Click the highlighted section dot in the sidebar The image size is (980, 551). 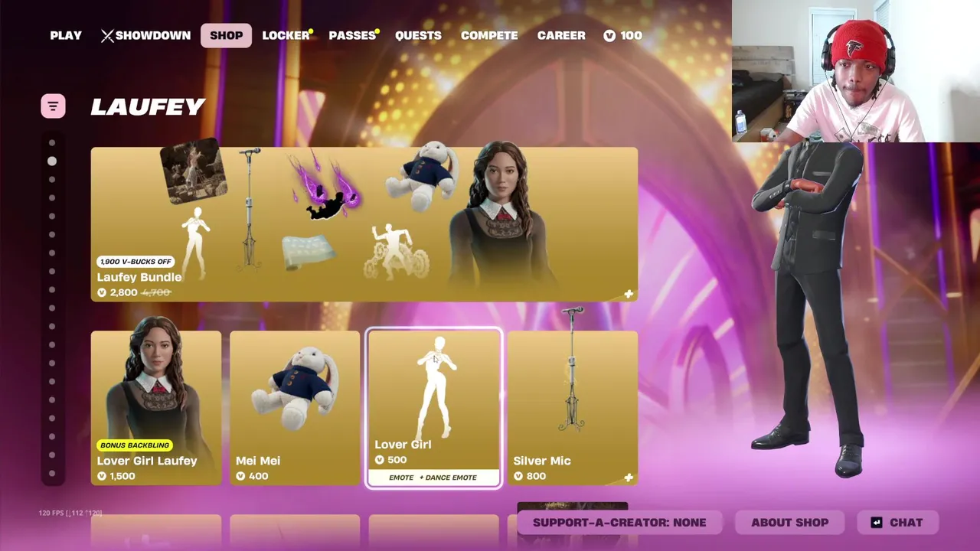point(52,161)
